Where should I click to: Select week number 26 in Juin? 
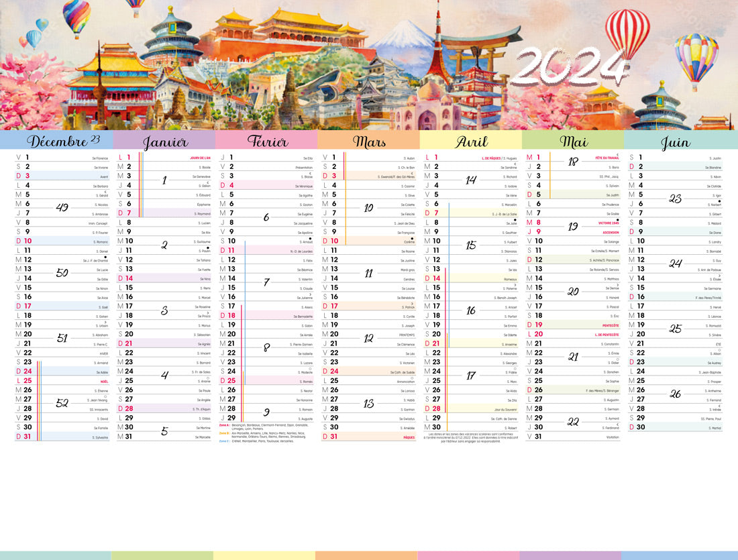tap(676, 394)
